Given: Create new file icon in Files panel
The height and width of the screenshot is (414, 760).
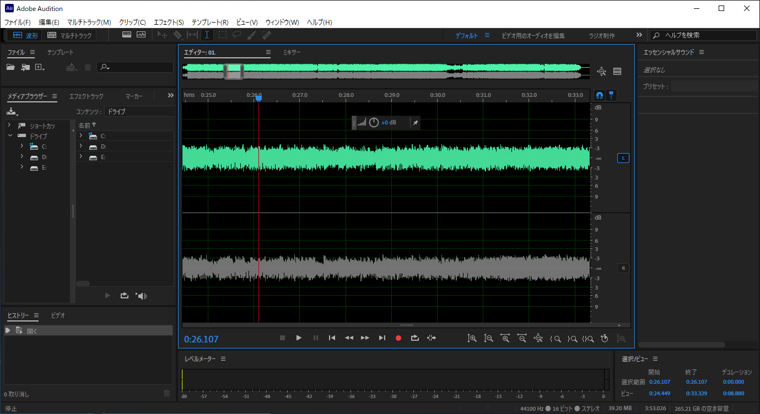Looking at the screenshot, I should 40,67.
